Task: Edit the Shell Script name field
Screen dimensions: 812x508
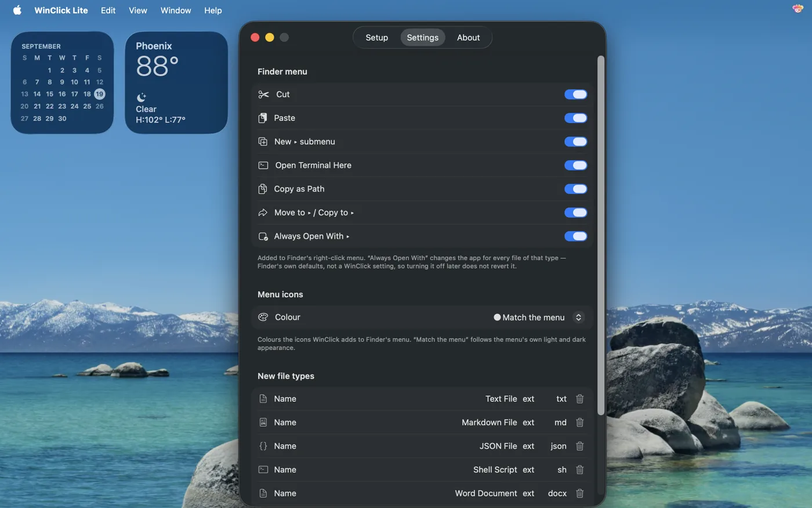Action: [x=495, y=470]
